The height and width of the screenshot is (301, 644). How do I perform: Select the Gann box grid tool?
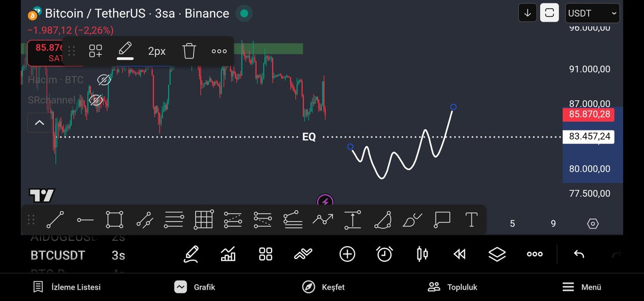tap(204, 220)
